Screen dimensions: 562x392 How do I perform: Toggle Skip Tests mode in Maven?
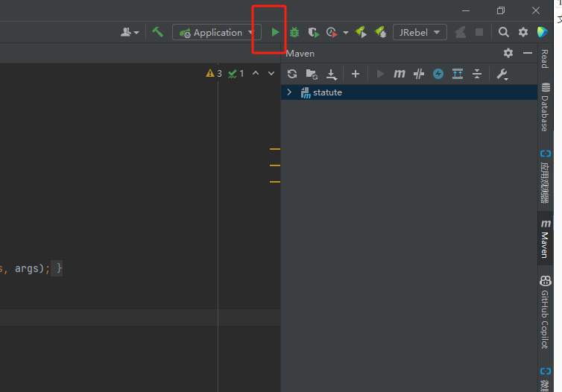[438, 74]
